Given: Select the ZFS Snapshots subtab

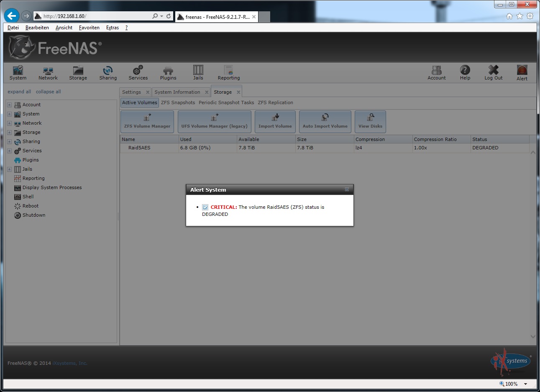Looking at the screenshot, I should (178, 102).
